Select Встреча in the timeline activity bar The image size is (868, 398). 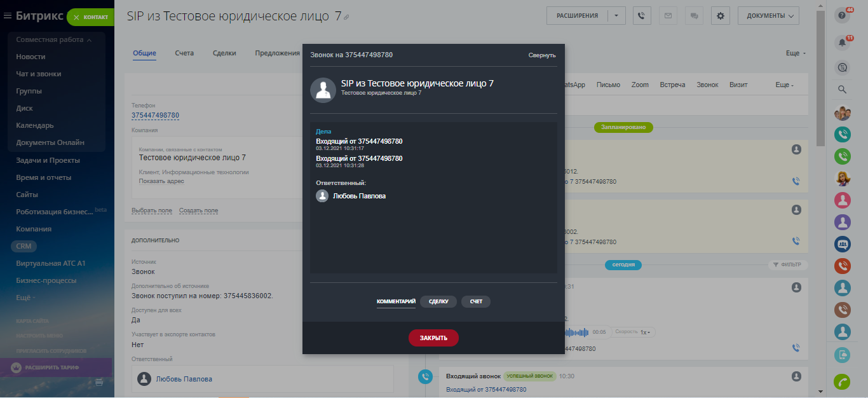[672, 85]
